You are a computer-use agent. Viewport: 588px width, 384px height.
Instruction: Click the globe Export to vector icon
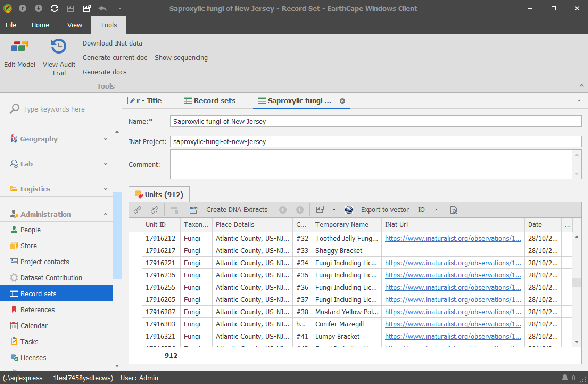pos(349,210)
